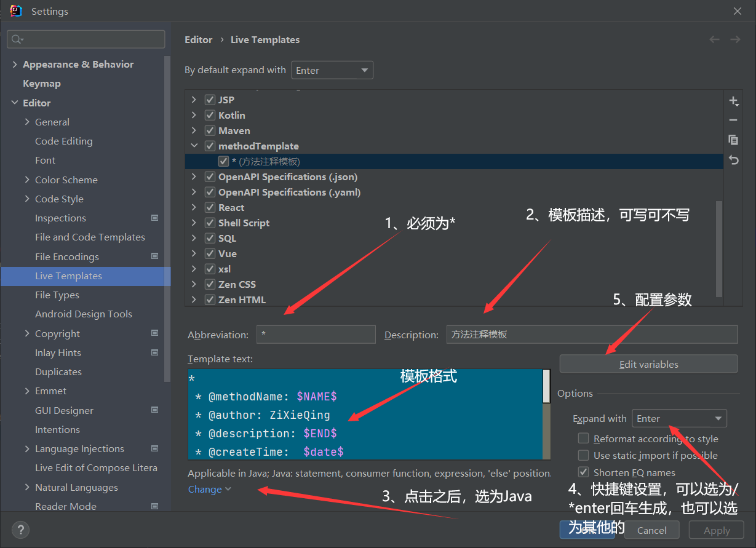Click the settings search field

[x=86, y=39]
